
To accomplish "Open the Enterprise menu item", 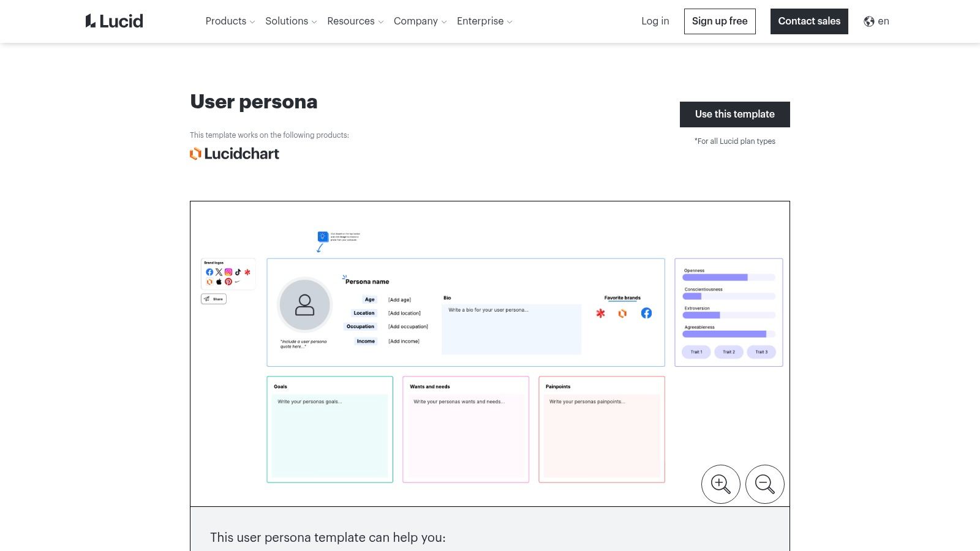I will point(484,21).
